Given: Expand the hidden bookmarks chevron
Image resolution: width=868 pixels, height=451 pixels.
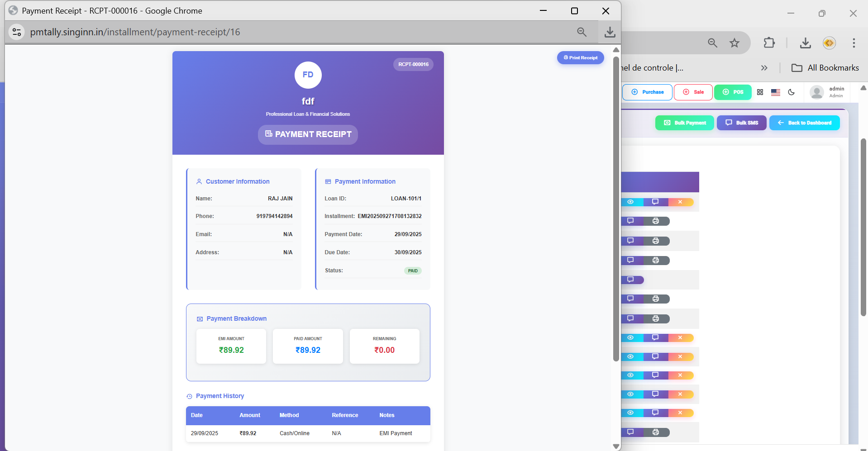Looking at the screenshot, I should 764,68.
